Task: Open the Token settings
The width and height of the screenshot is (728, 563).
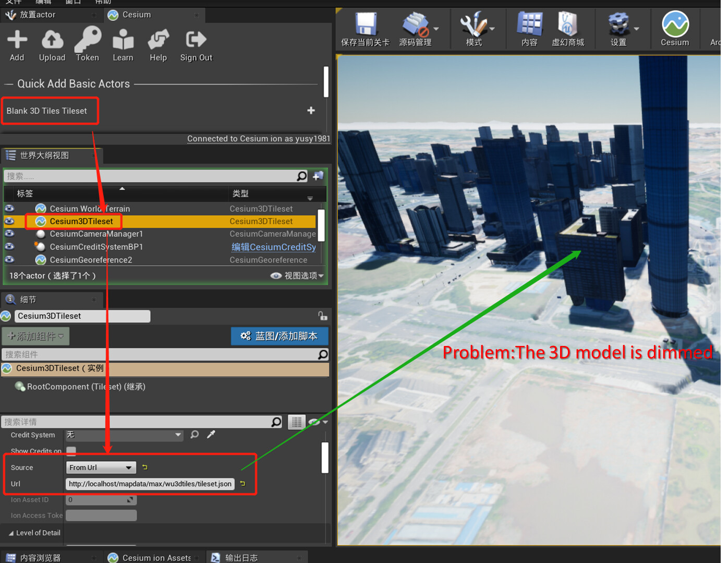Action: (x=88, y=45)
